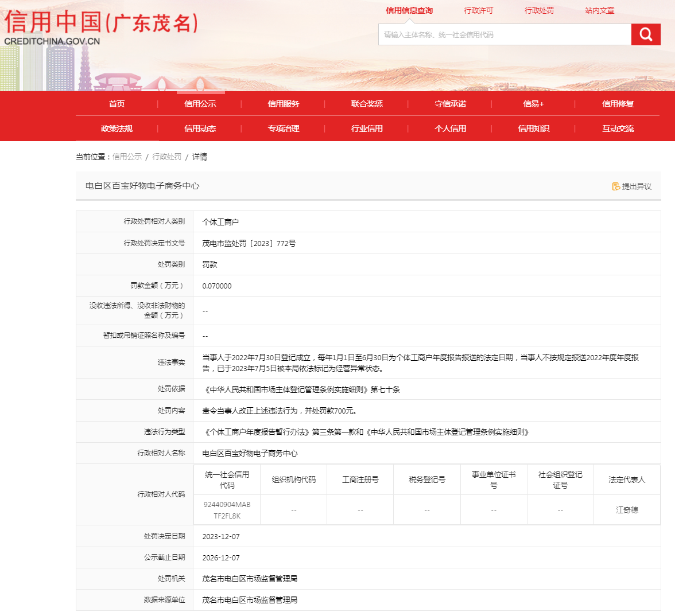Click 信用公示 breadcrumb link
The width and height of the screenshot is (675, 616).
[x=127, y=157]
